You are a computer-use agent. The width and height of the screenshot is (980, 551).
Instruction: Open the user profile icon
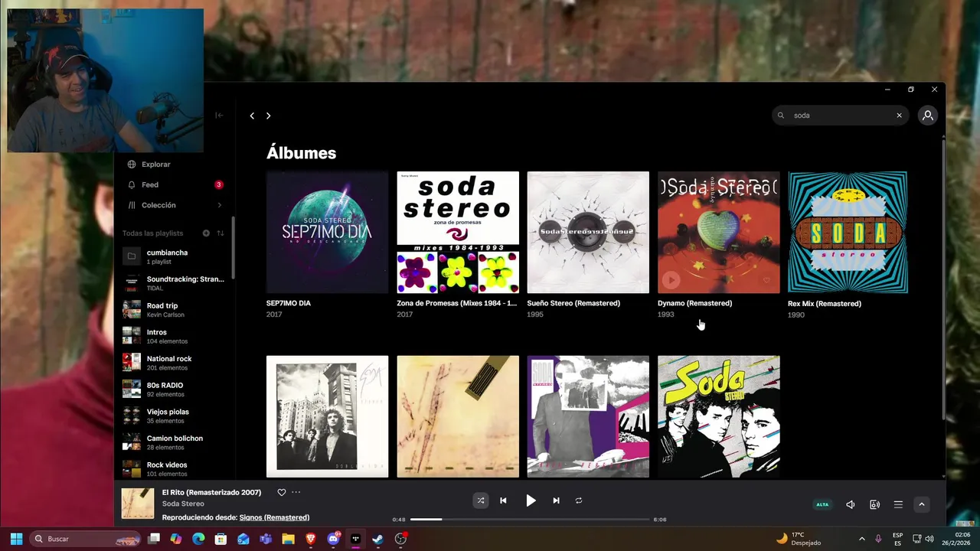(x=927, y=116)
